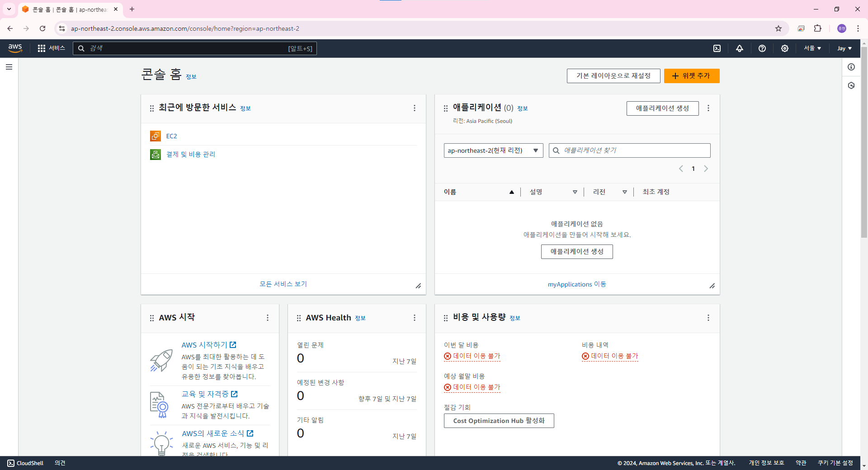
Task: Open 모든 서비스 보기 link
Action: pos(283,284)
